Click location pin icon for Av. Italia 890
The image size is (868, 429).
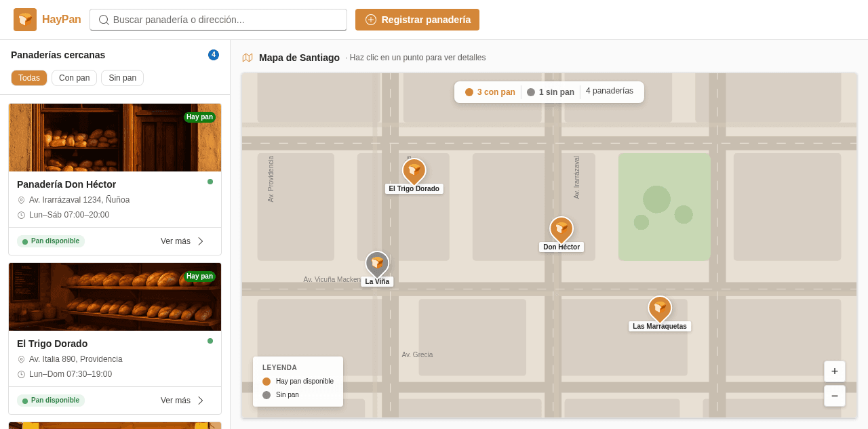coord(21,359)
